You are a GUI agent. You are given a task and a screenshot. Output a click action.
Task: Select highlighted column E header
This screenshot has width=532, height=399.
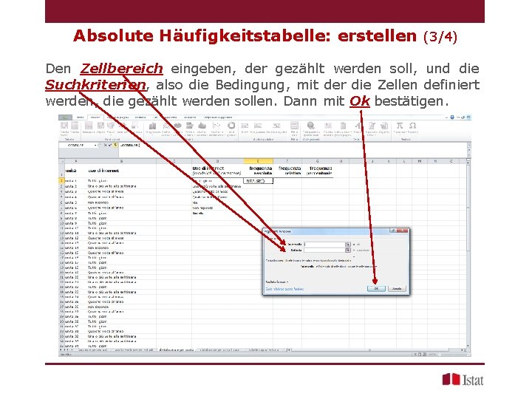(258, 161)
